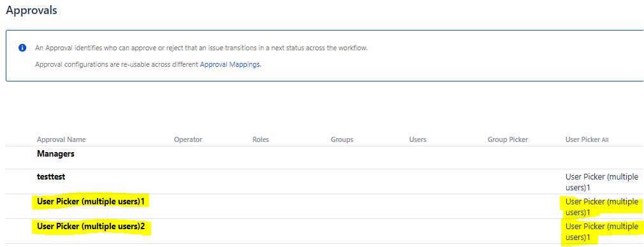Click the blue info icon in the banner
This screenshot has height=247, width=644.
click(x=22, y=48)
